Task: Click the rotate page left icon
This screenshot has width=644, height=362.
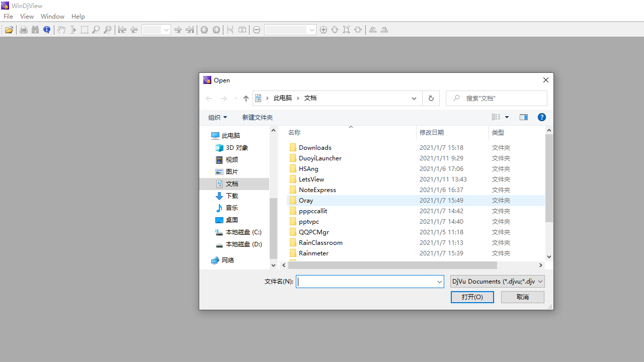Action: [372, 30]
